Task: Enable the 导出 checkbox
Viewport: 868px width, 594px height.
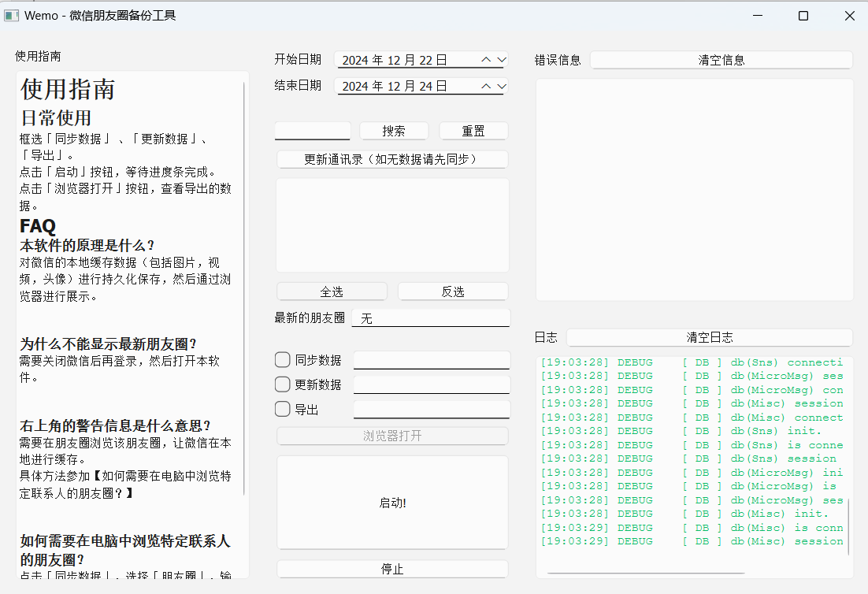Action: tap(282, 409)
